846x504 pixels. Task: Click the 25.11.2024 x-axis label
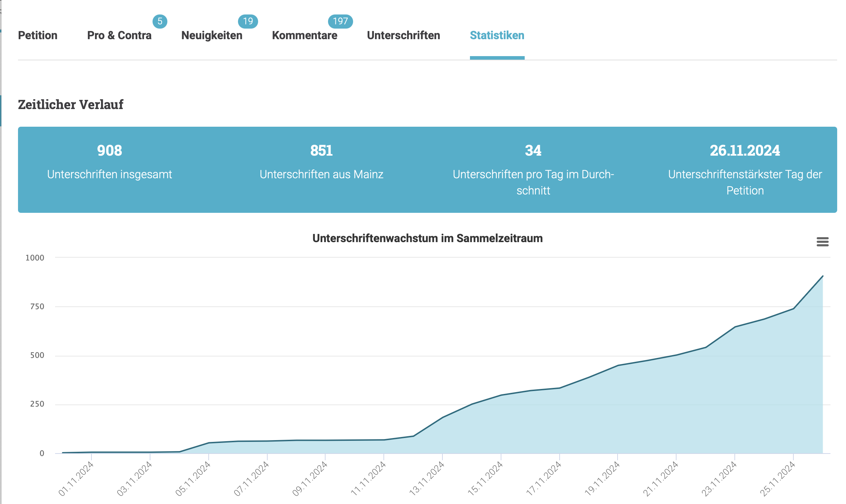pyautogui.click(x=778, y=478)
